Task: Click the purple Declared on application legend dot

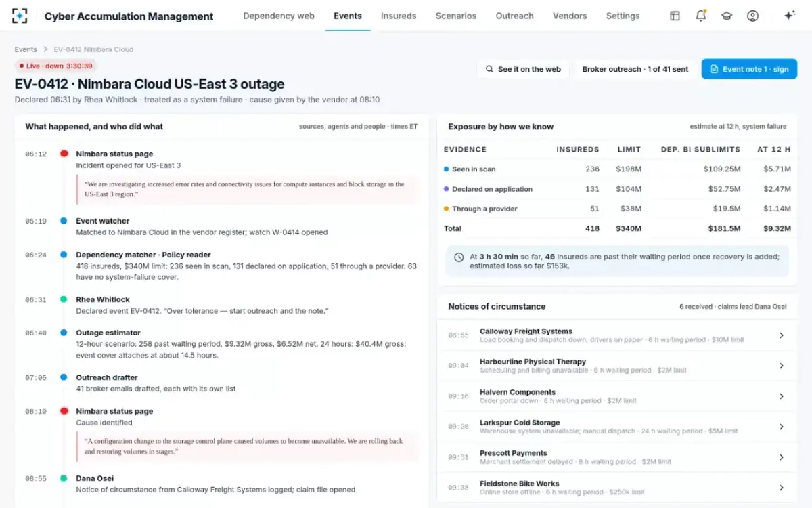Action: click(x=447, y=189)
